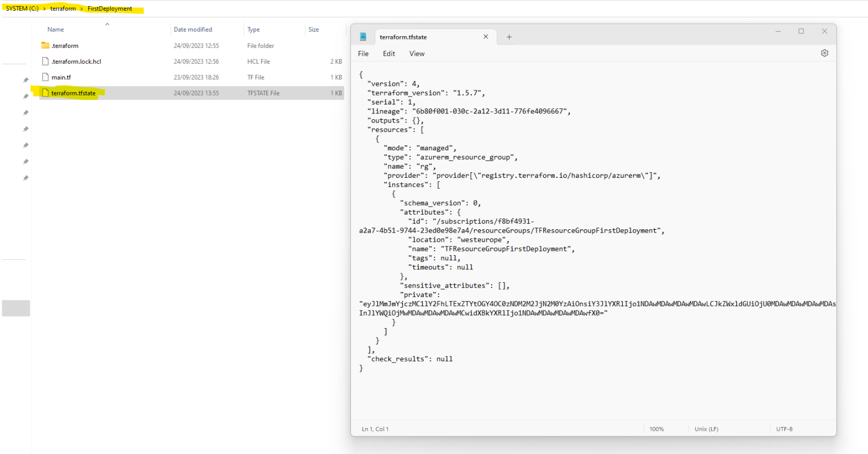Open the File menu in Notepad
Image resolution: width=868 pixels, height=454 pixels.
point(363,53)
